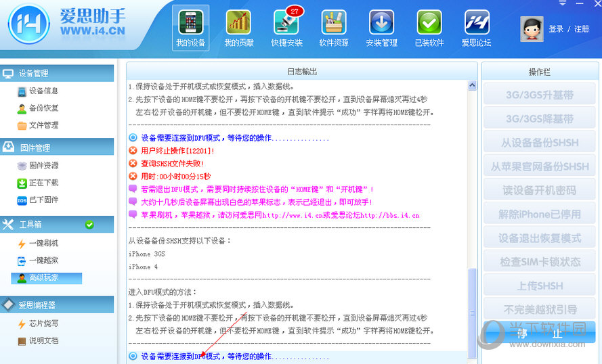Click 上传SHSH button
The width and height of the screenshot is (602, 364).
540,286
